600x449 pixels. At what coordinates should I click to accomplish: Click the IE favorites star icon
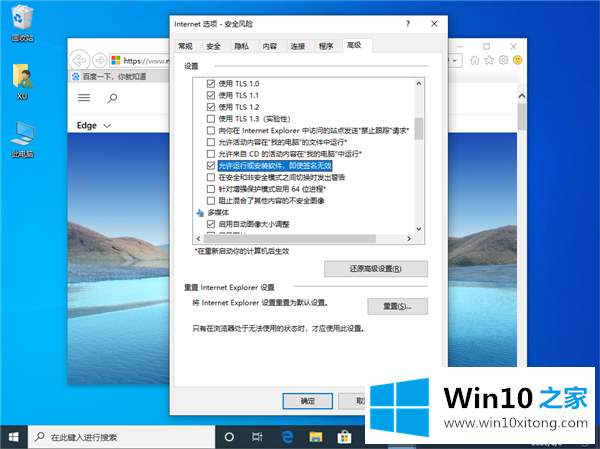pyautogui.click(x=489, y=60)
